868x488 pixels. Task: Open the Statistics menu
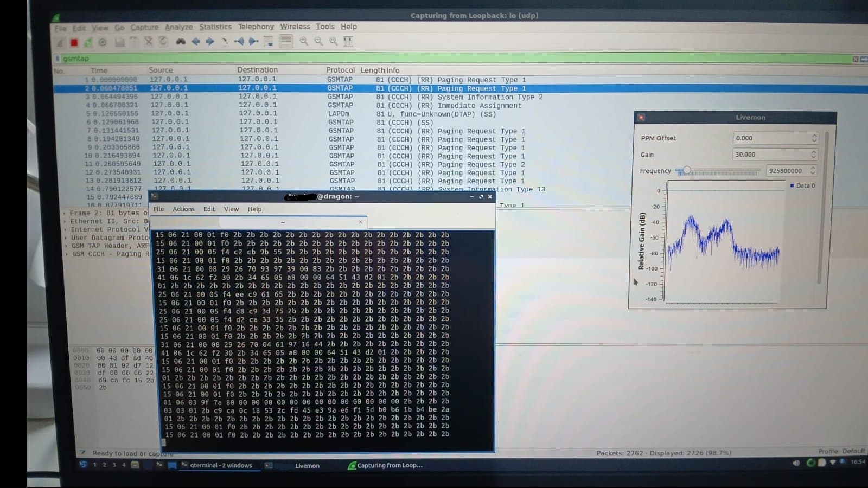pos(215,27)
